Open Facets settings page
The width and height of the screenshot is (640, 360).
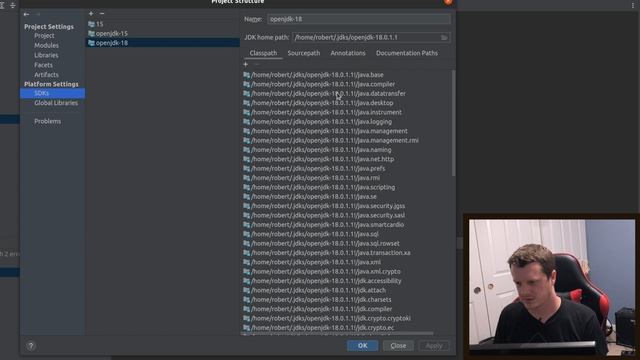43,65
